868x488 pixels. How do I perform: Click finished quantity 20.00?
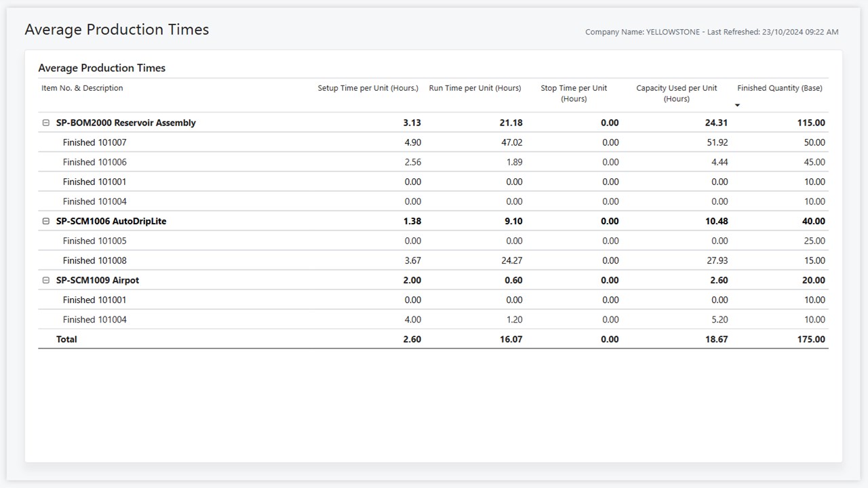point(814,280)
